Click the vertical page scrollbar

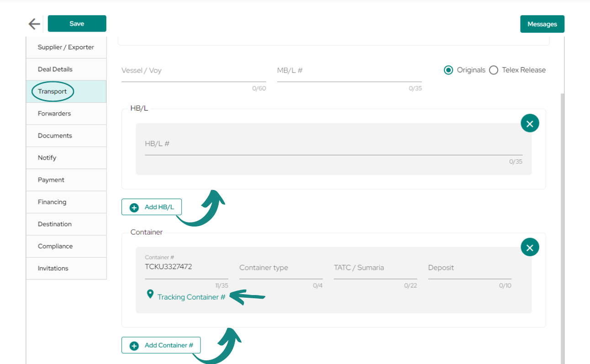click(563, 228)
